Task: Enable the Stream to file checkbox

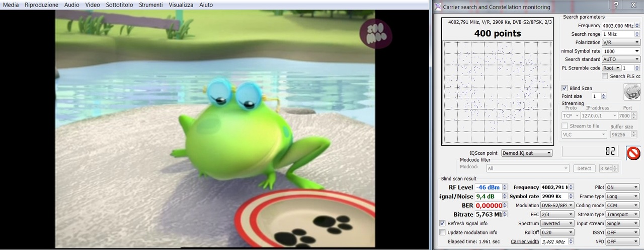Action: point(565,126)
